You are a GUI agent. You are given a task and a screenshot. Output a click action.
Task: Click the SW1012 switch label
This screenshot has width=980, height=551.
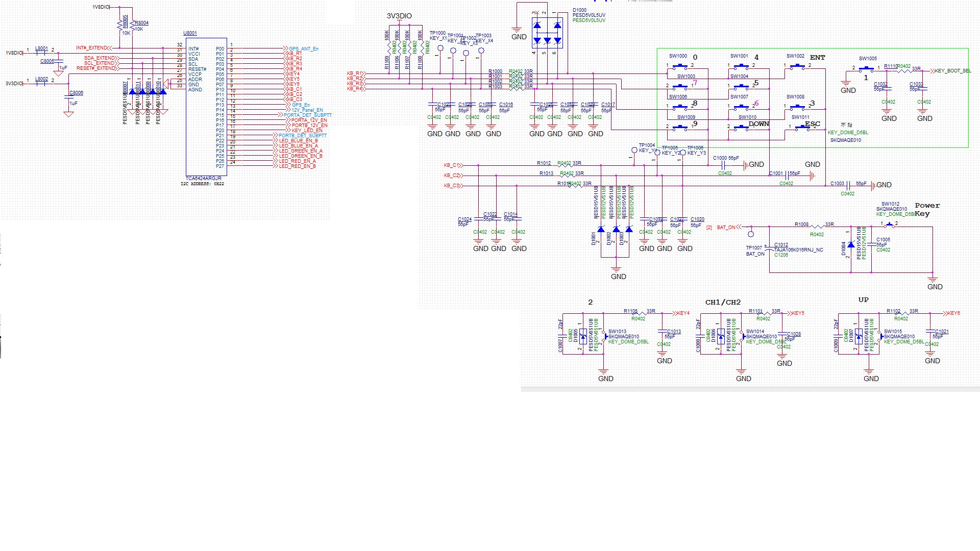pos(891,204)
